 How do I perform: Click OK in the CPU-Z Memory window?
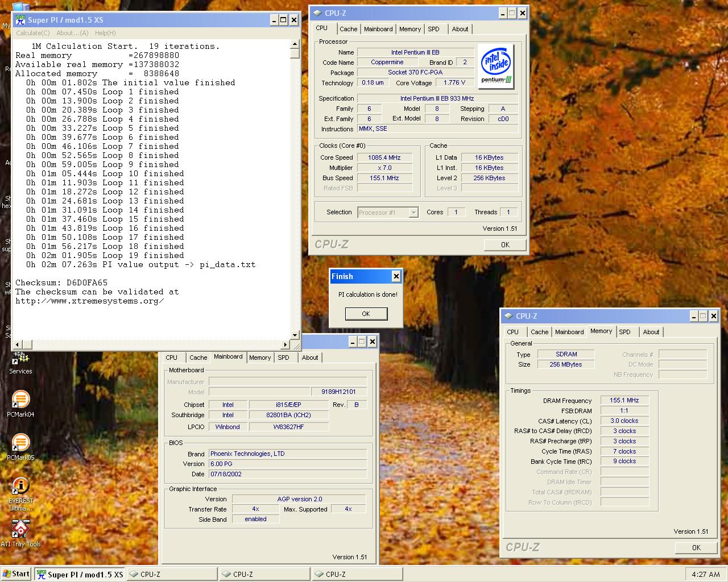[x=696, y=548]
